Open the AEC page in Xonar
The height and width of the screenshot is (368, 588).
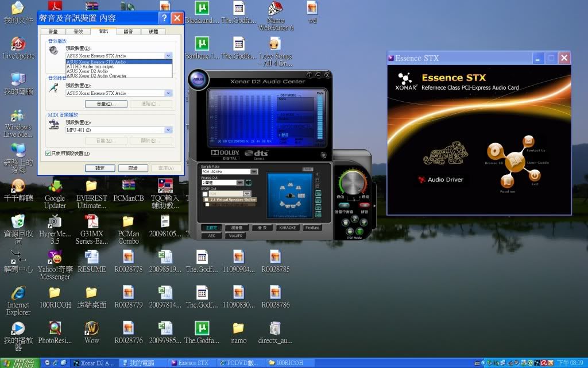tap(211, 235)
